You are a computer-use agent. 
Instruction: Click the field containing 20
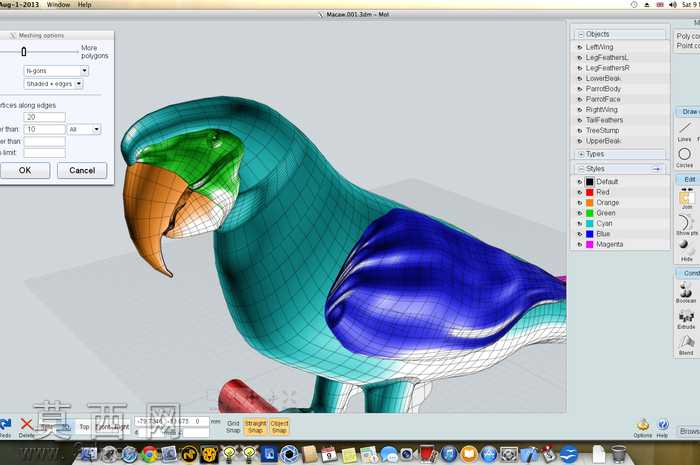tap(44, 117)
